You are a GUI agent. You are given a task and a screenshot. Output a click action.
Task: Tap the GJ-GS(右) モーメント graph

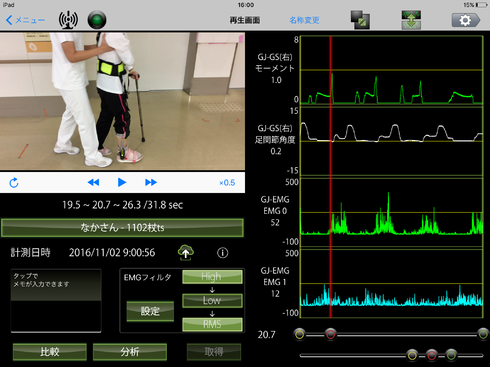pyautogui.click(x=392, y=70)
